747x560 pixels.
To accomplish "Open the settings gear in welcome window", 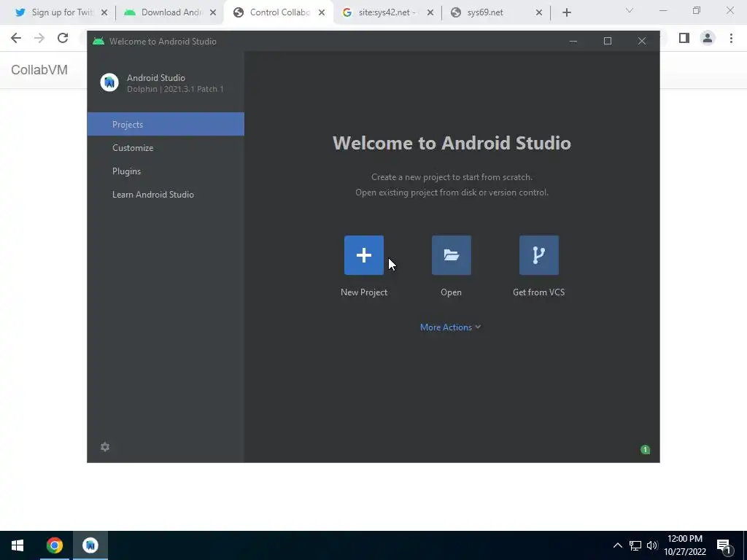I will coord(105,447).
